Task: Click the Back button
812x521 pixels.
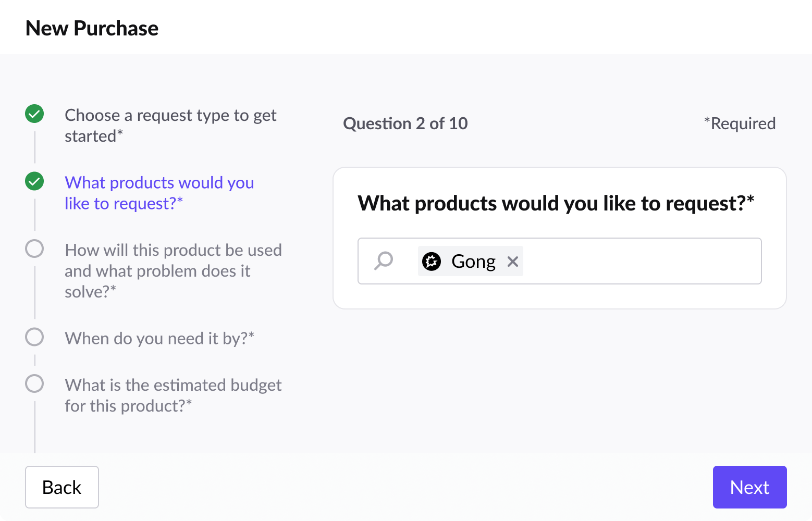Action: [61, 487]
